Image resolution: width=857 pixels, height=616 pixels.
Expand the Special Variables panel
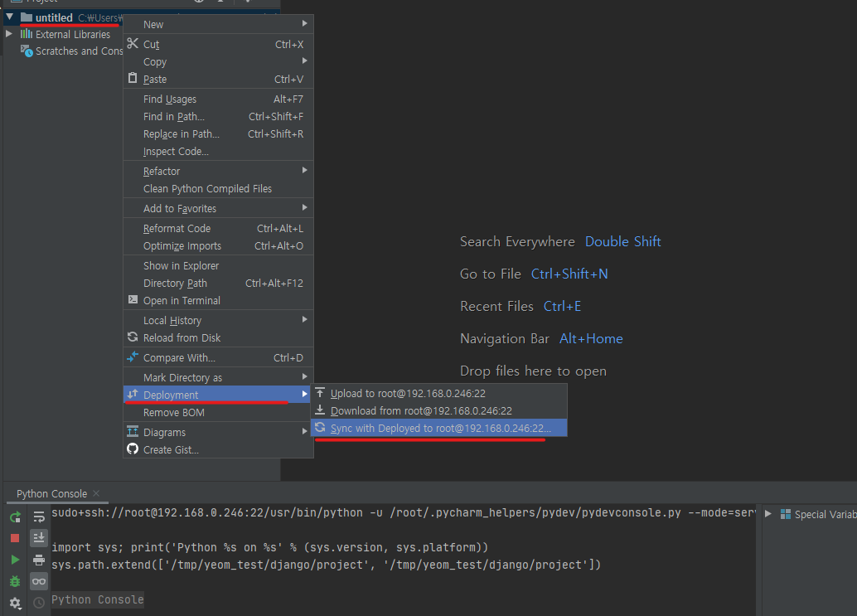(x=767, y=514)
